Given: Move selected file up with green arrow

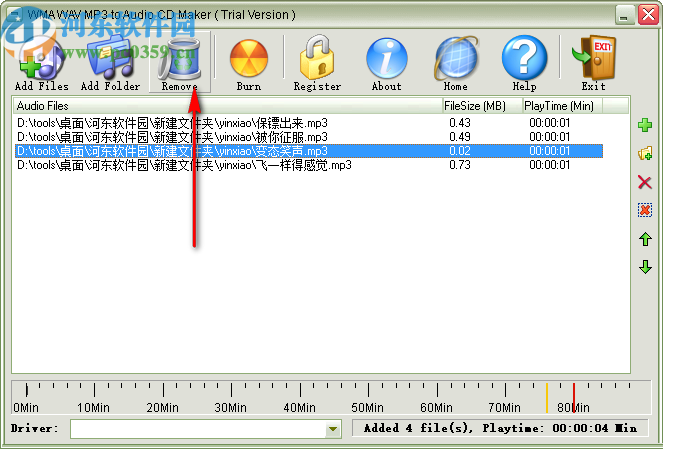Looking at the screenshot, I should (x=645, y=239).
